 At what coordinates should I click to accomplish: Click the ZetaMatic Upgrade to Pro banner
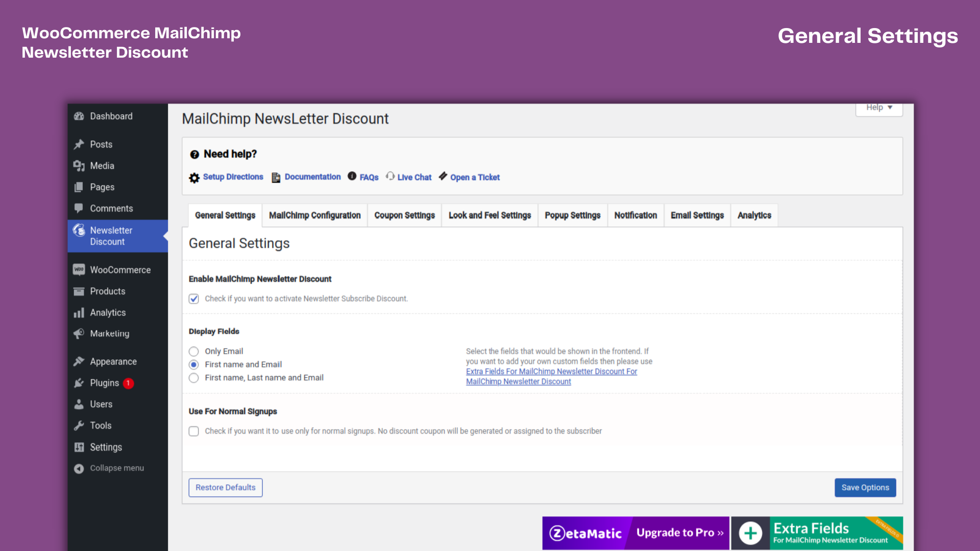pyautogui.click(x=635, y=533)
